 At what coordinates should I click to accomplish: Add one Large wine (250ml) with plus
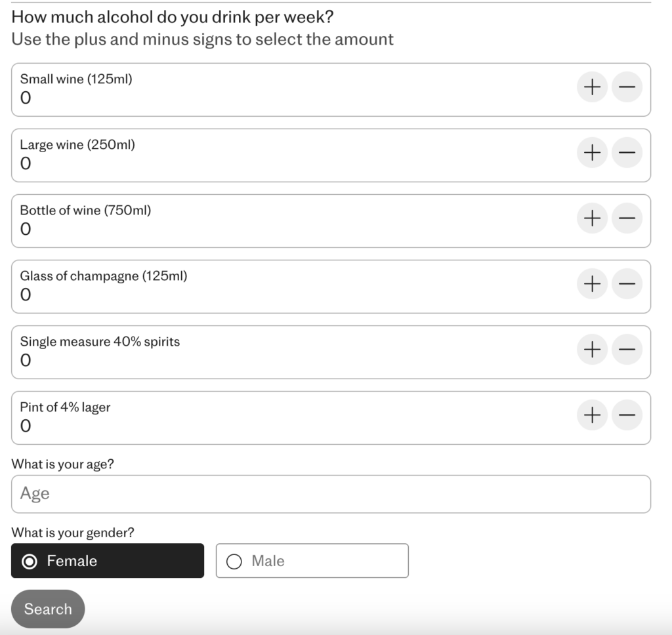click(x=592, y=153)
